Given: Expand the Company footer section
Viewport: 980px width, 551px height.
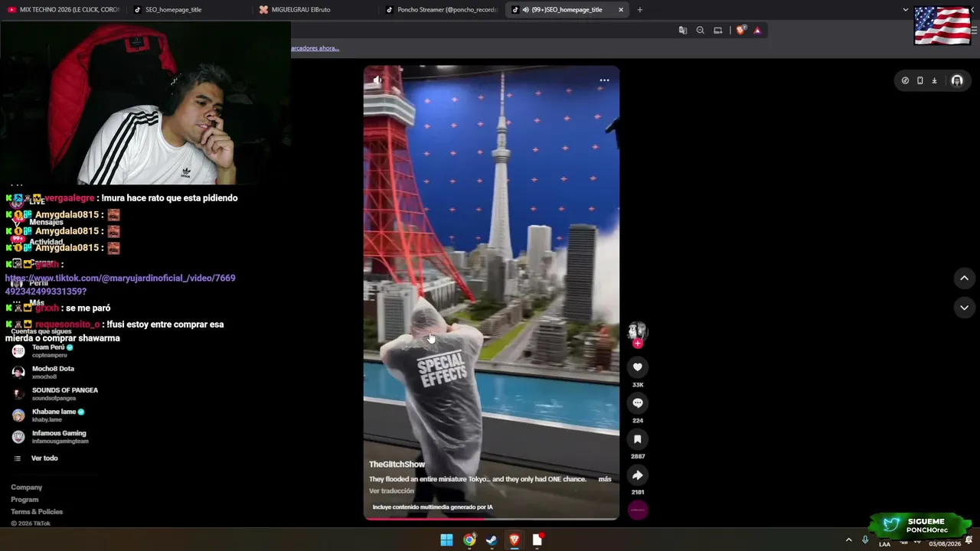Looking at the screenshot, I should pyautogui.click(x=27, y=487).
